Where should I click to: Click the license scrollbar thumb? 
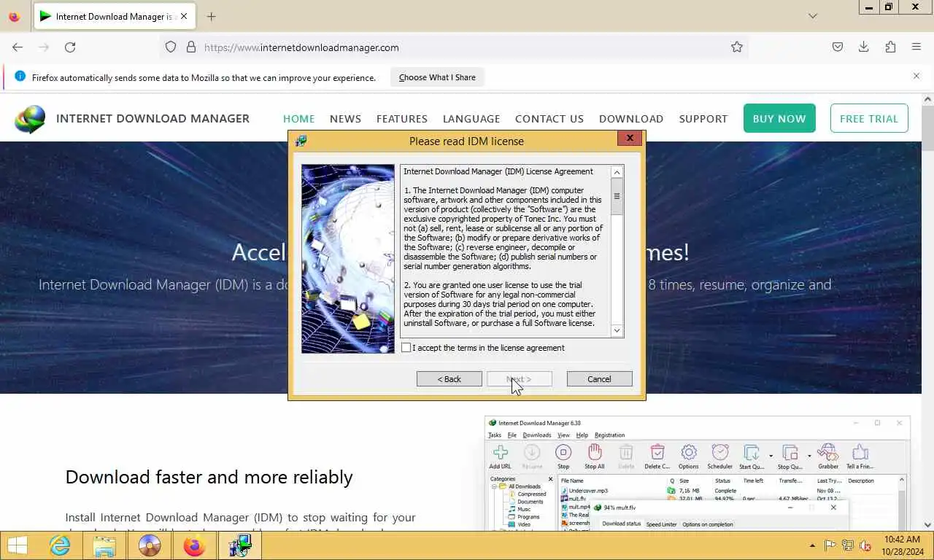coord(617,197)
